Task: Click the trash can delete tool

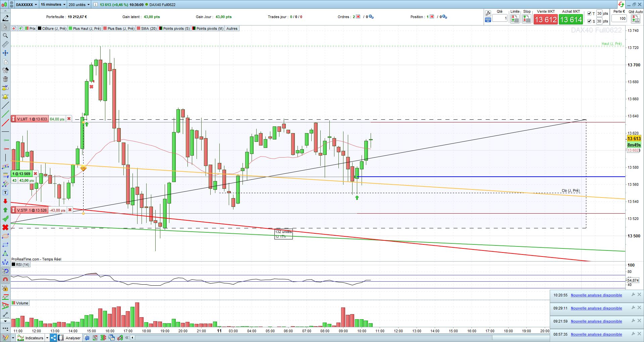Action: click(5, 79)
